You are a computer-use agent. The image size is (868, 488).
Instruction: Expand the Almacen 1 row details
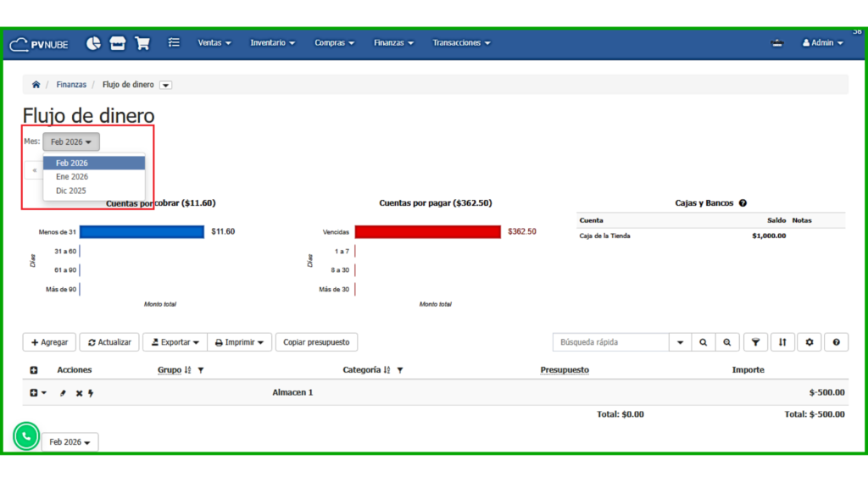(x=34, y=393)
